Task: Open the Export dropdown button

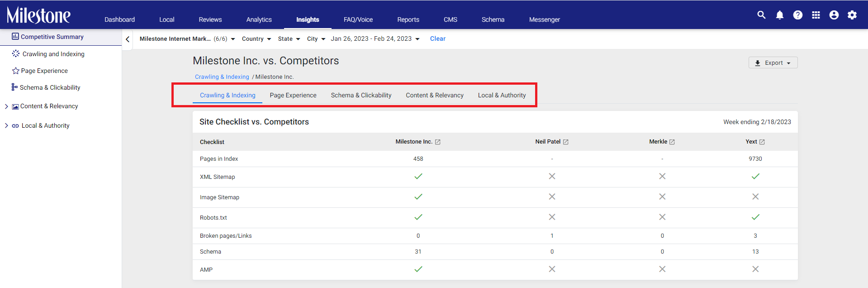Action: 773,62
